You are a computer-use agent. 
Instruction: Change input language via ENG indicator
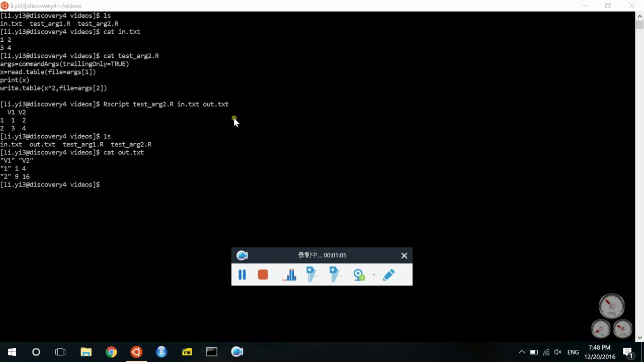573,352
